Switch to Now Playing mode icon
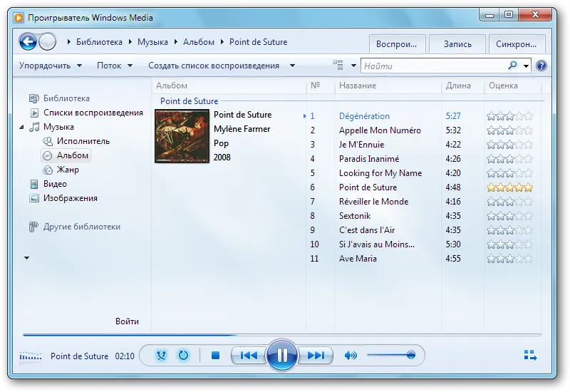Screen dimensions: 570x392 tap(530, 355)
